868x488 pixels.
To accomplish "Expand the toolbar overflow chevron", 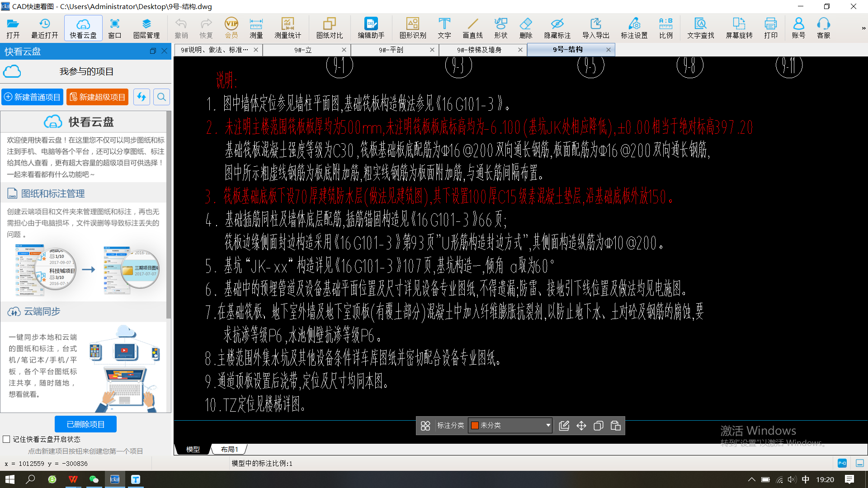I will (x=863, y=28).
